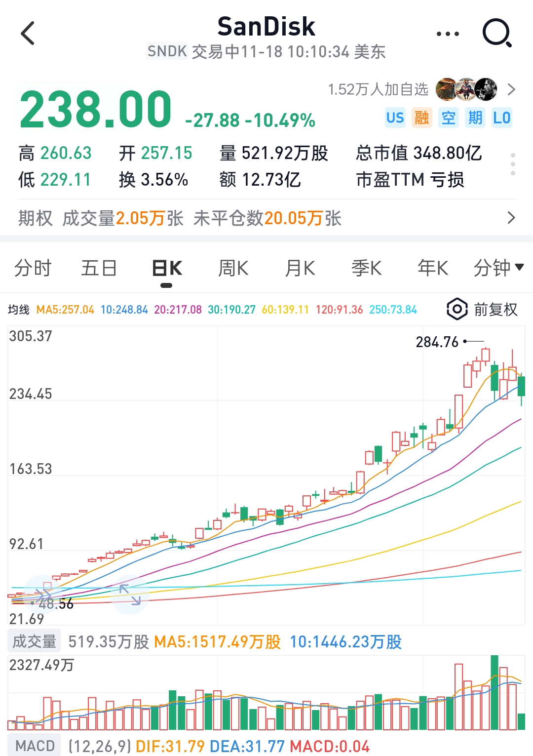This screenshot has height=756, width=533.
Task: Tap the 284.76 high price marker
Action: [x=437, y=342]
